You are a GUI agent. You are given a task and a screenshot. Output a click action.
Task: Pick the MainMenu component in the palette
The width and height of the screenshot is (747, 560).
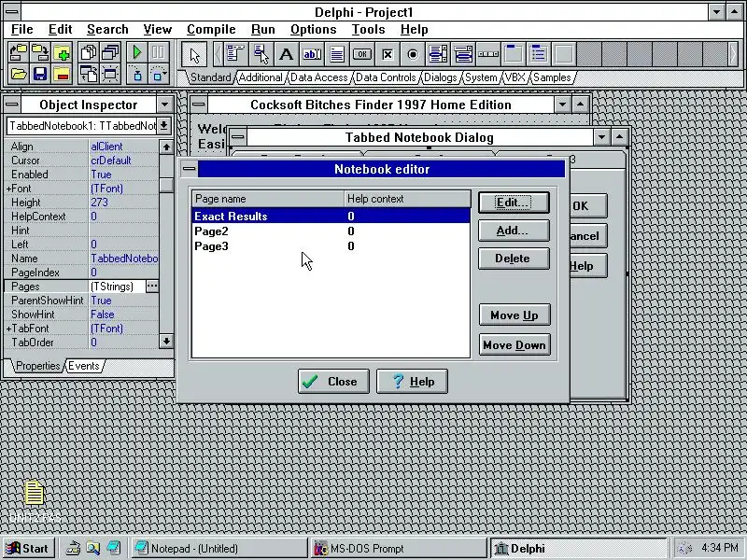pyautogui.click(x=236, y=54)
